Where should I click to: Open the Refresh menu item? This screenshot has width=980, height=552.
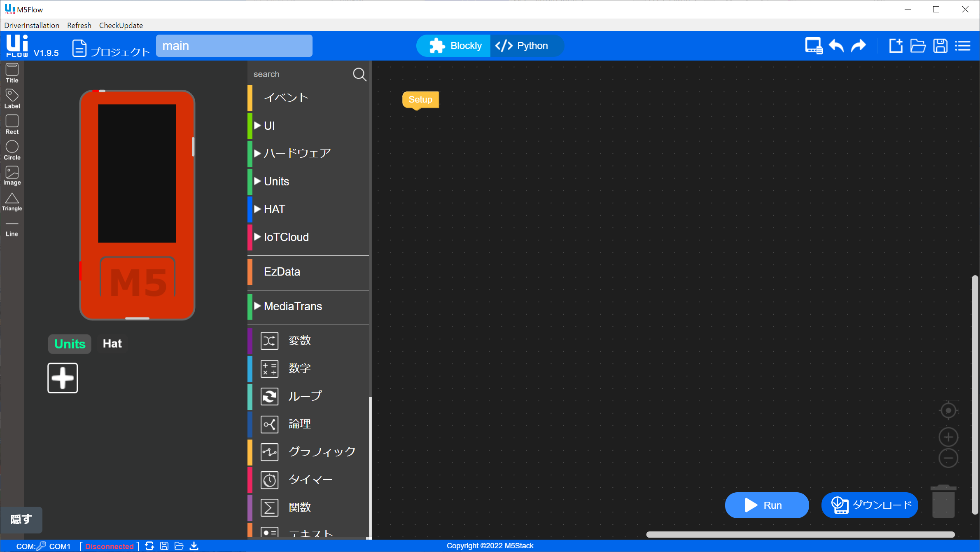coord(79,25)
